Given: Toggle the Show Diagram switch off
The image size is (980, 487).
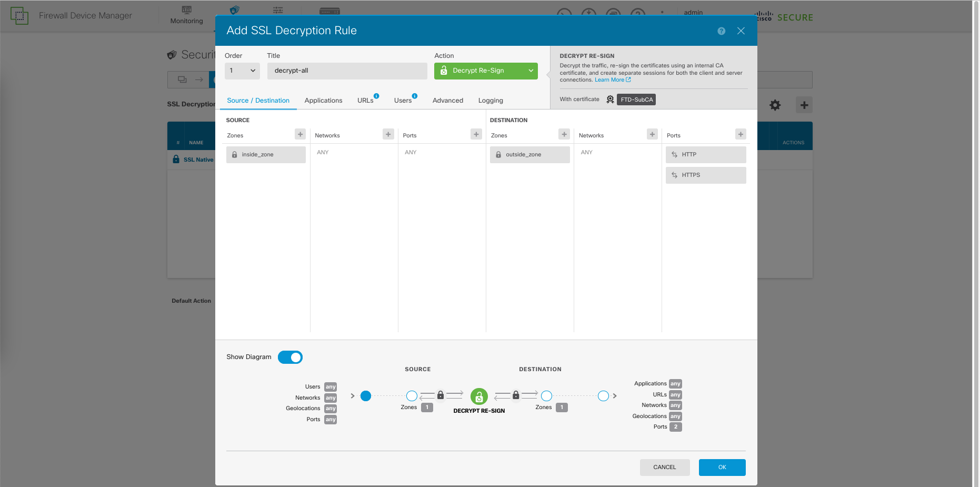Looking at the screenshot, I should click(290, 357).
